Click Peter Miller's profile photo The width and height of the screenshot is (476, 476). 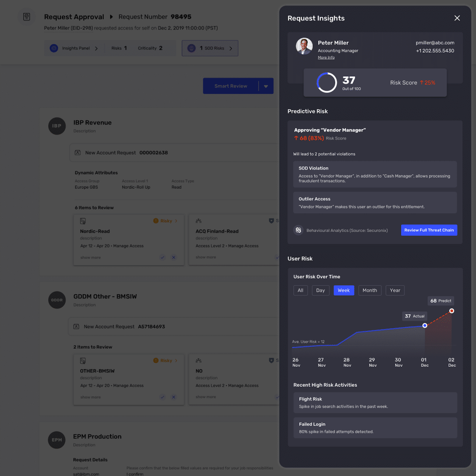coord(304,46)
